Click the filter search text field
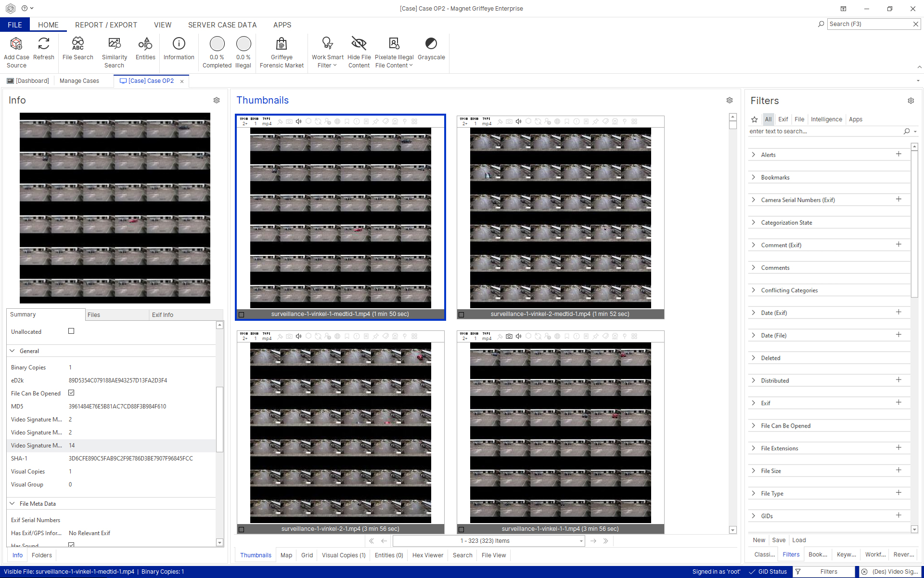Viewport: 924px width, 578px height. pos(823,131)
